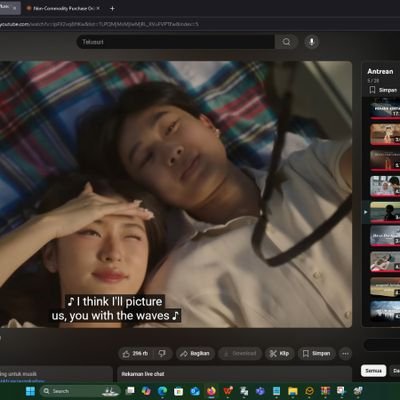This screenshot has height=400, width=400.
Task: Switch to Non-Commodity Purchase tab
Action: tap(63, 8)
